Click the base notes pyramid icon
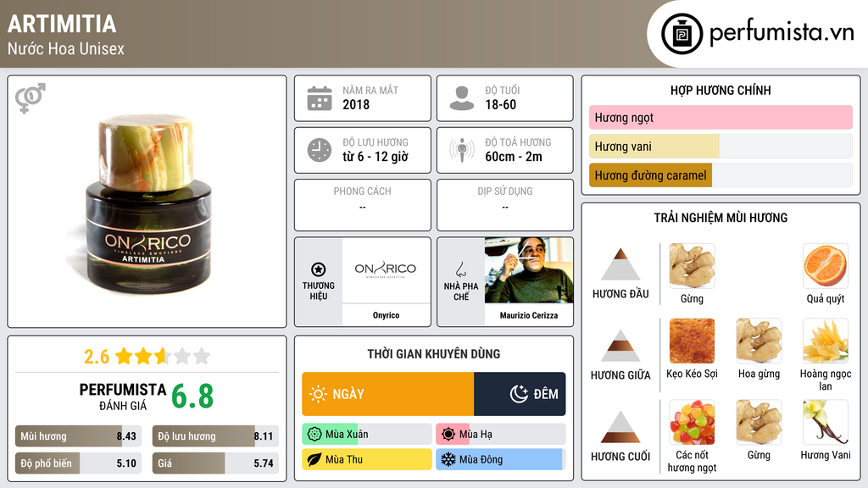Image resolution: width=868 pixels, height=488 pixels. click(620, 427)
